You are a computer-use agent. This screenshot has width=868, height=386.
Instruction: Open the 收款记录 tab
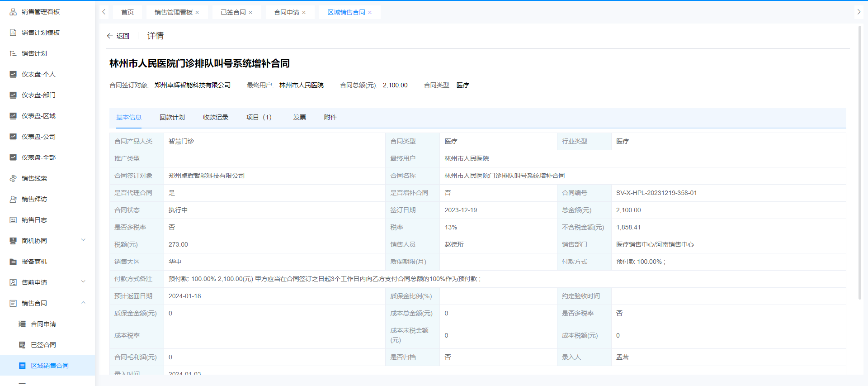coord(215,117)
